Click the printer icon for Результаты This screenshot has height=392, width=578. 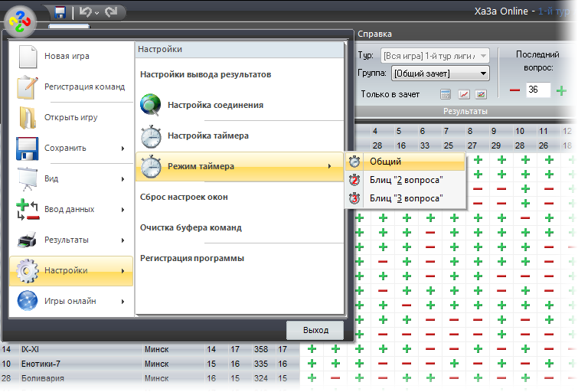click(27, 240)
